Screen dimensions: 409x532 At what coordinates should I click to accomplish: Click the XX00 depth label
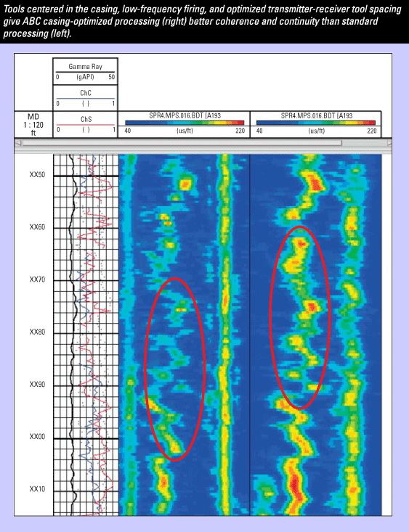(37, 436)
